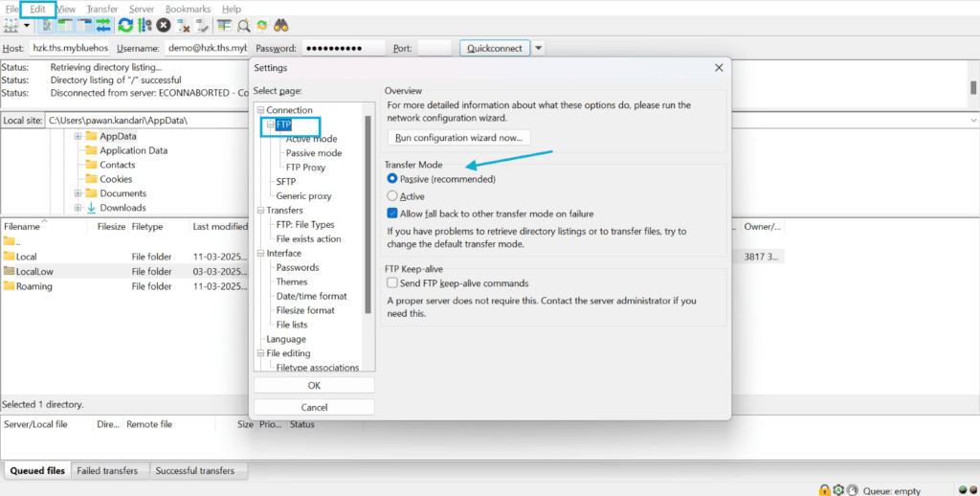Enable Send FTP keep-alive commands

click(391, 283)
